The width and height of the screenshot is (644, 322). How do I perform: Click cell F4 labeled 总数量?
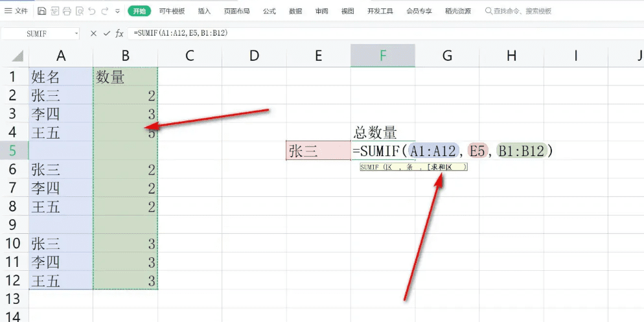(383, 132)
